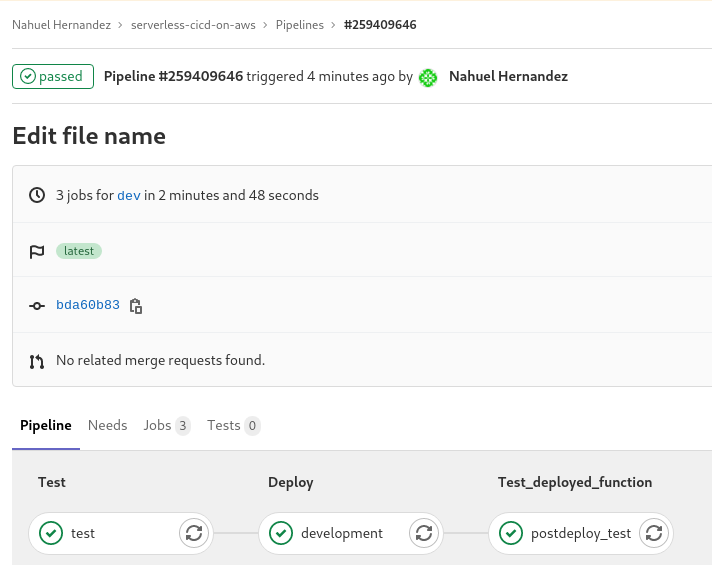Open the dev branch link
The image size is (712, 565).
point(129,196)
